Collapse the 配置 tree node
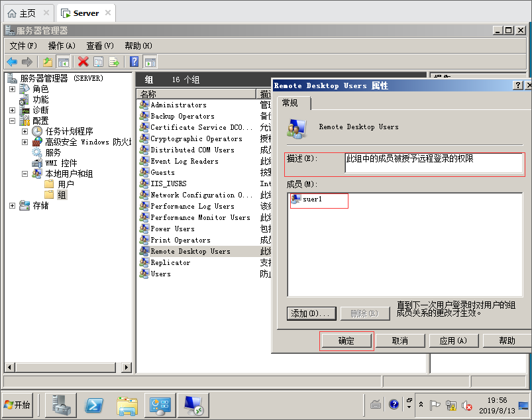 coord(12,121)
